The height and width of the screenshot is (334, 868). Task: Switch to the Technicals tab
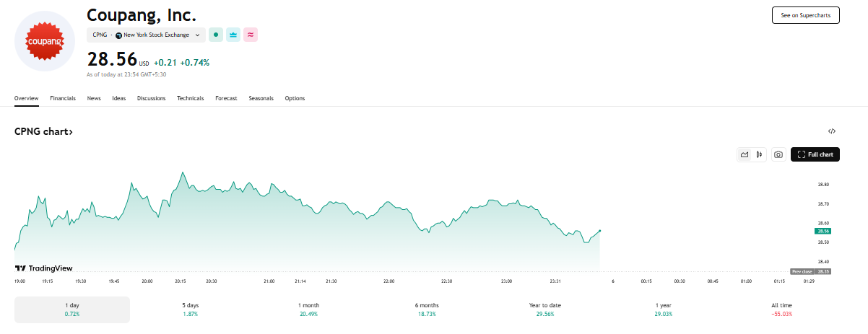[191, 98]
